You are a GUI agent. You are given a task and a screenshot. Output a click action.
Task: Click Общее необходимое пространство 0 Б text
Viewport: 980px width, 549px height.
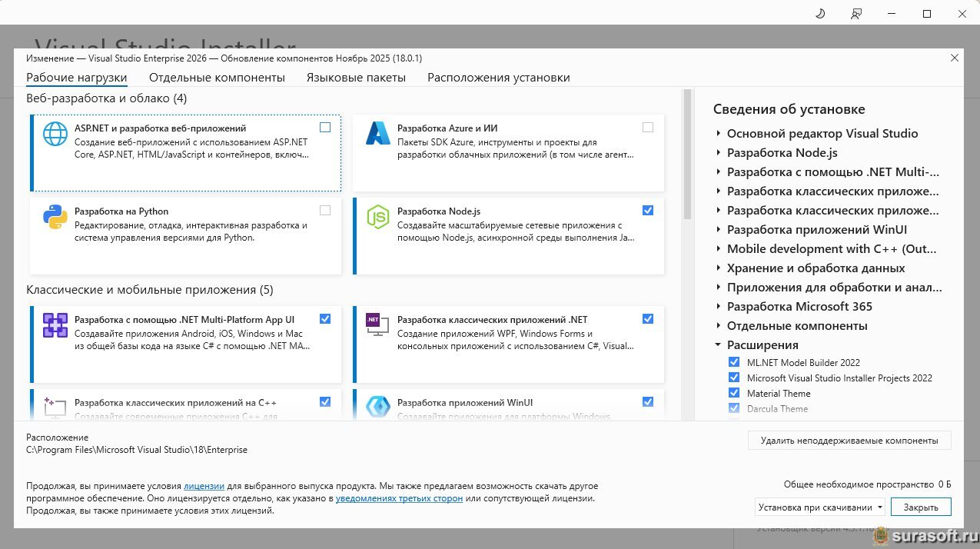coord(868,484)
